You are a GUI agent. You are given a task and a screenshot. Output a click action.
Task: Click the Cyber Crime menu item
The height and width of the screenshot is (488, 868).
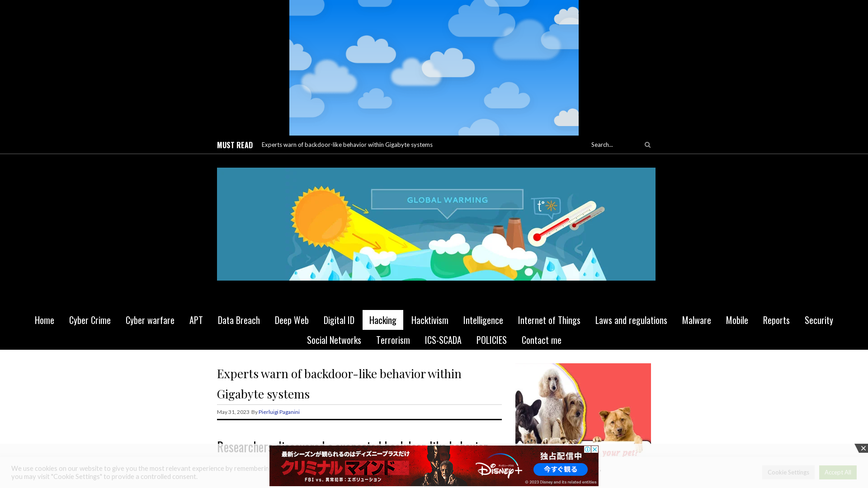90,319
